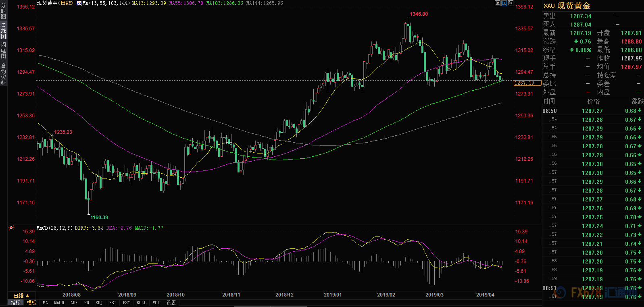Click the 1346.80 high price marker
Screen dimensions: 644x307
[419, 14]
